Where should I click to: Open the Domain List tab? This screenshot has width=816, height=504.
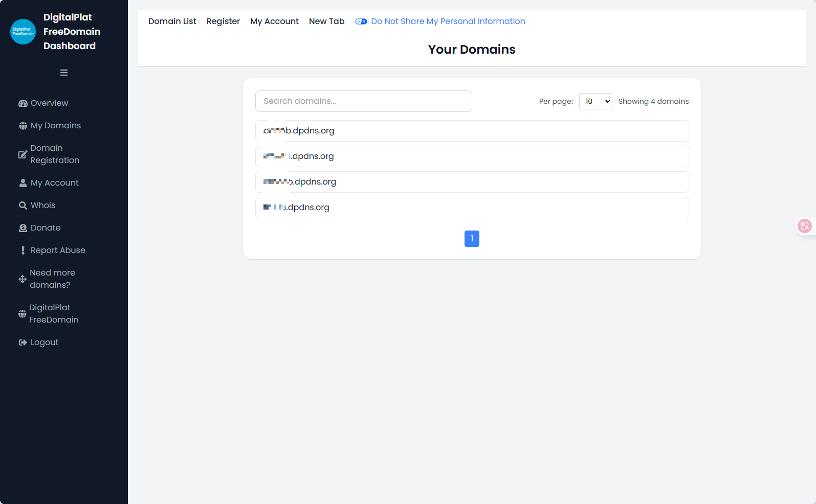pos(172,21)
